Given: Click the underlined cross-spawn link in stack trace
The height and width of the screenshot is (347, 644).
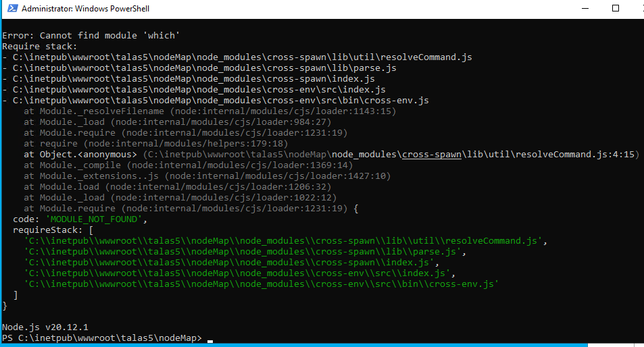Looking at the screenshot, I should [x=431, y=155].
